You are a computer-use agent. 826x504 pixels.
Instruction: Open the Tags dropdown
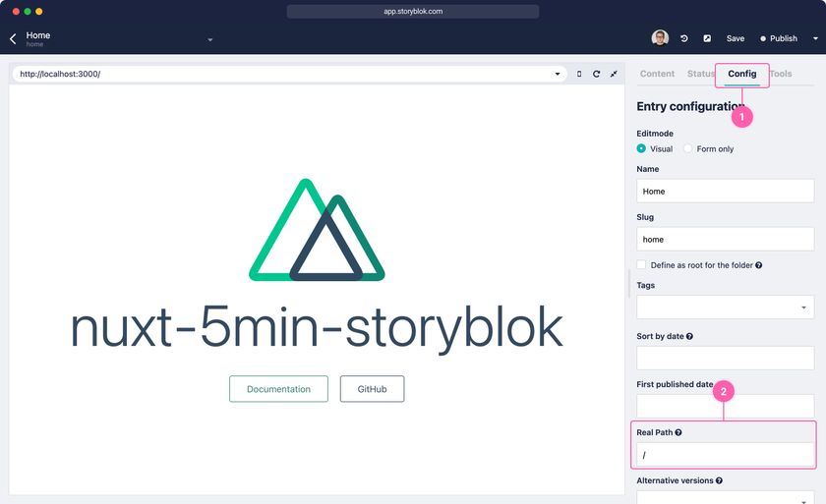726,308
